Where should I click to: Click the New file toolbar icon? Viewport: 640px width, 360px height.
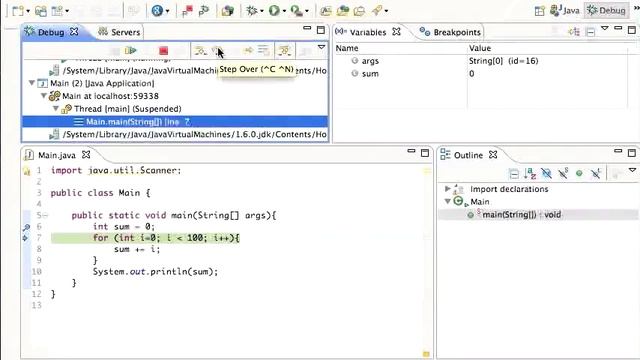(18, 11)
